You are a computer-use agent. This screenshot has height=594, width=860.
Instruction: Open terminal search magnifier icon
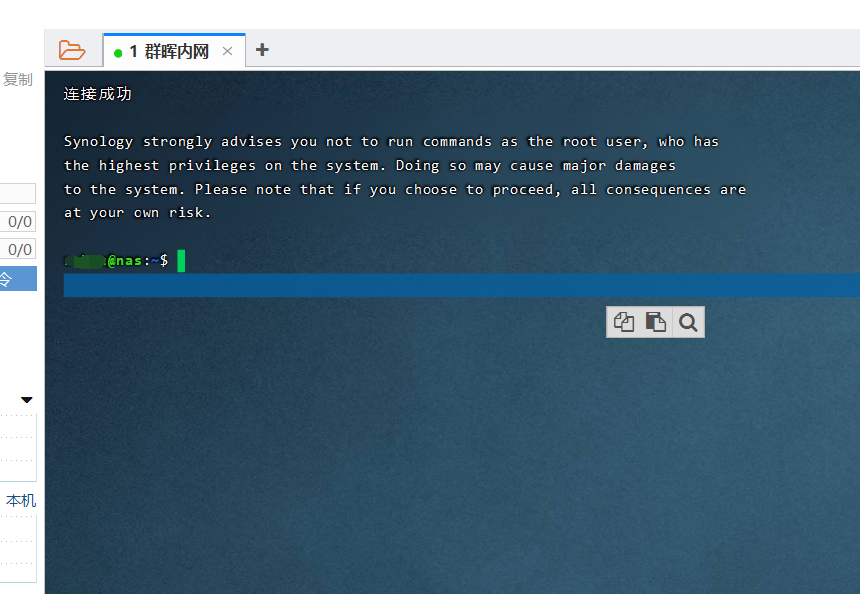click(688, 322)
